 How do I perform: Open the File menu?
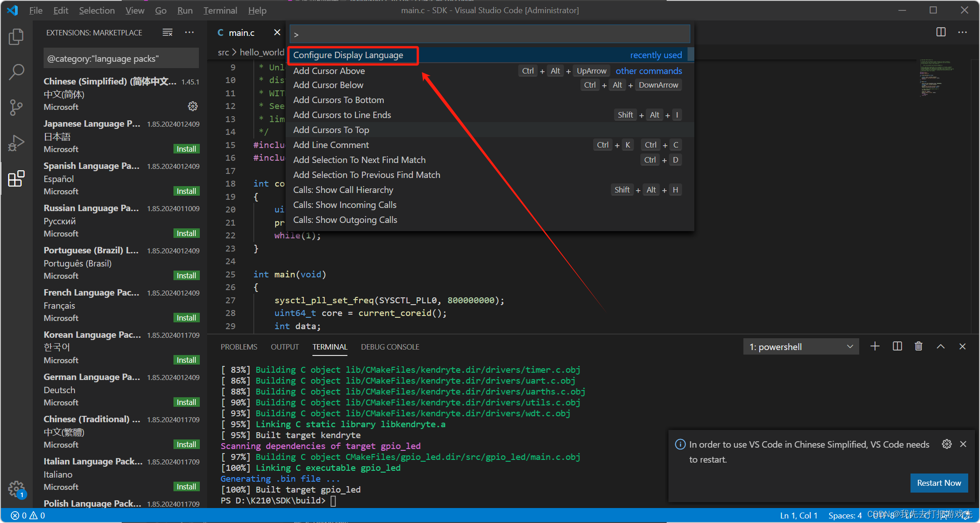point(36,10)
